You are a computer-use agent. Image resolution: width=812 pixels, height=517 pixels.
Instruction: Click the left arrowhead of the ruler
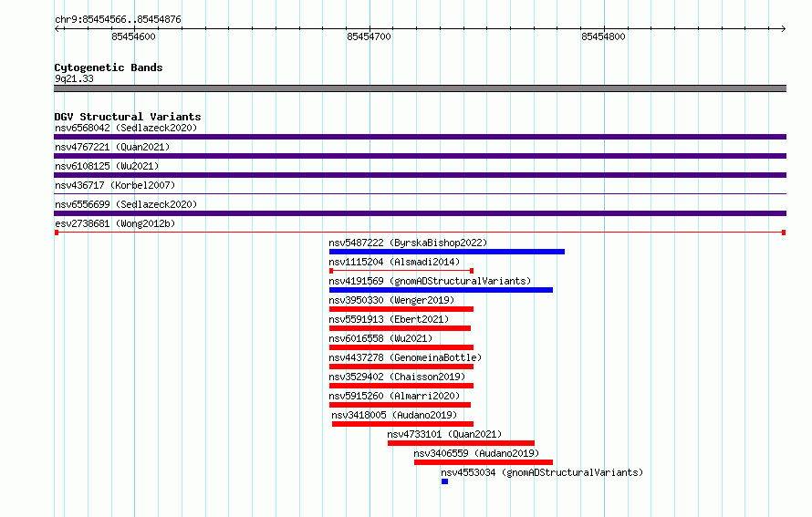(x=57, y=28)
